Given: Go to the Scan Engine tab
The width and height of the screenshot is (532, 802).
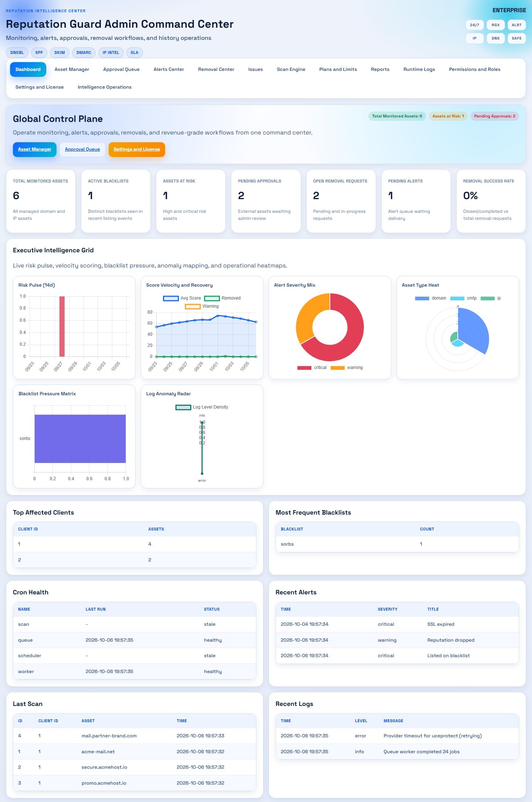Looking at the screenshot, I should [x=291, y=69].
